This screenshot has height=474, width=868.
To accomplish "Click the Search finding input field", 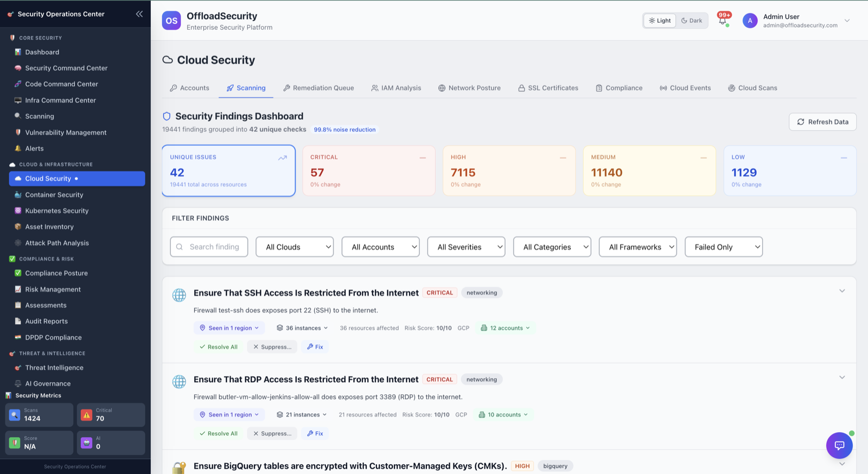I will click(x=209, y=247).
